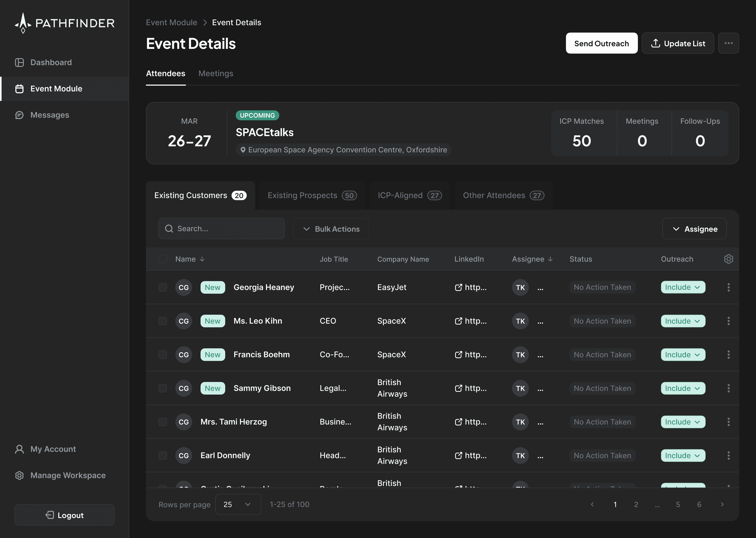756x538 pixels.
Task: Select the ICP-Aligned attendees tab
Action: (x=409, y=195)
